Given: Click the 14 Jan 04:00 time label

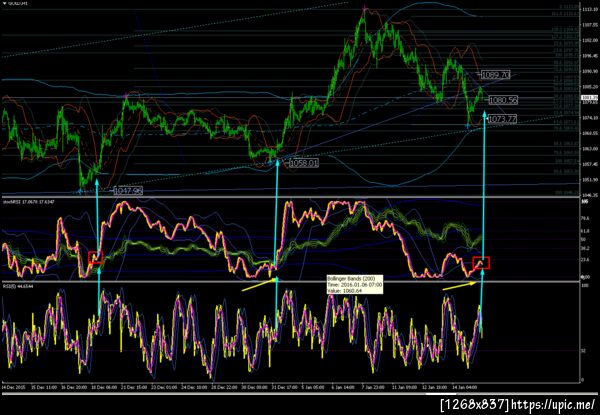Looking at the screenshot, I should [465, 387].
